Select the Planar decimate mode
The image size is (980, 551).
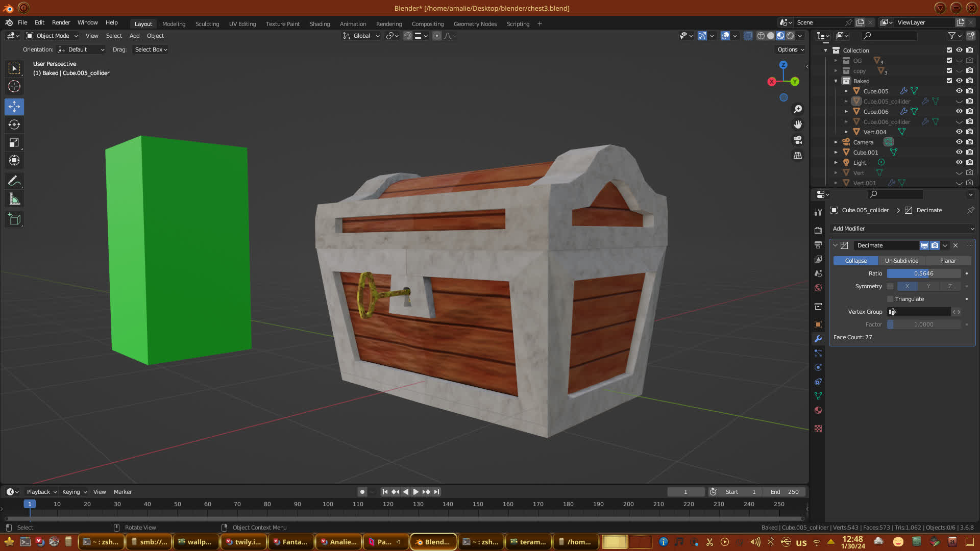[x=948, y=261]
